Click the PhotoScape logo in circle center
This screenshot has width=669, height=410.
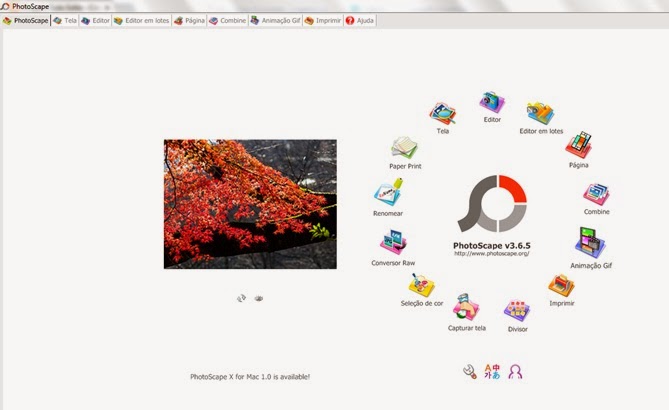click(492, 204)
